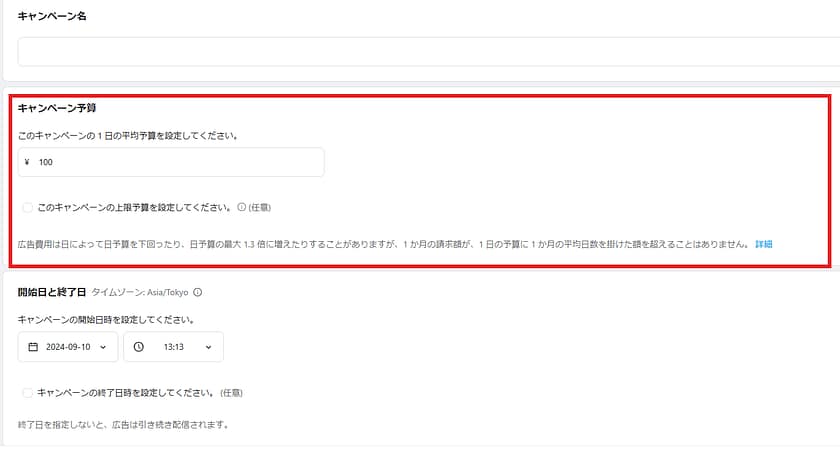Click the キャンペーン名 heading label

point(52,16)
